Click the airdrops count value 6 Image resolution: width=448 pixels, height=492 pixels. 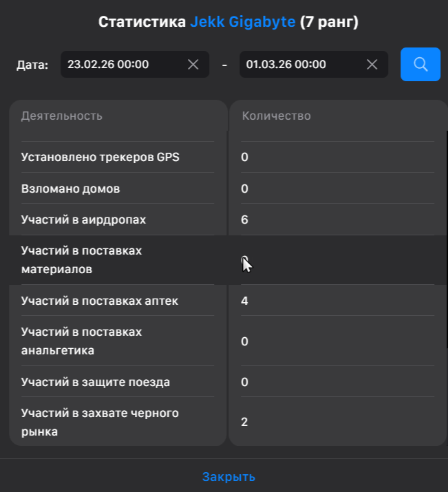click(244, 220)
